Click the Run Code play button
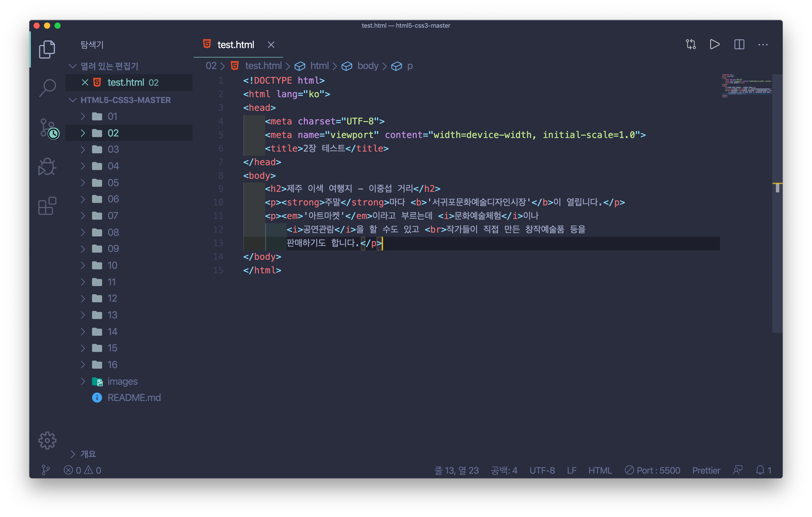The image size is (812, 517). (714, 44)
